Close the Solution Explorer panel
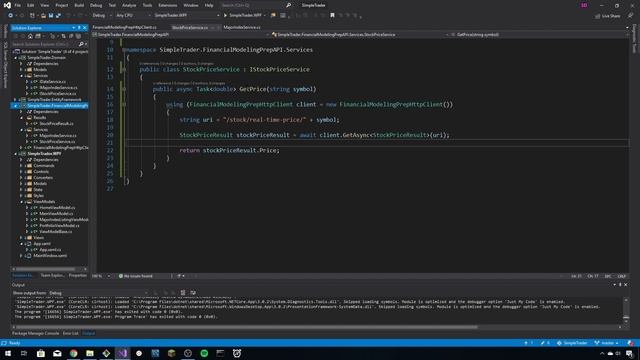The image size is (640, 360). [x=84, y=28]
